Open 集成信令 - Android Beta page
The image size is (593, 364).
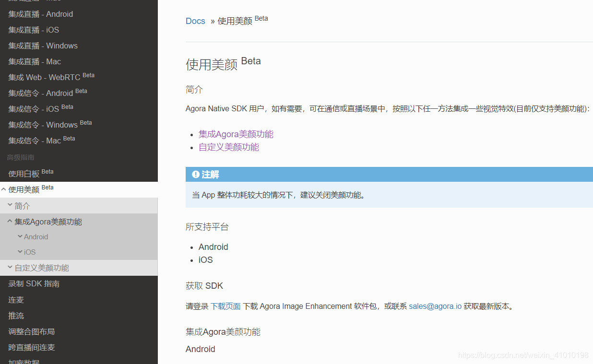(47, 93)
